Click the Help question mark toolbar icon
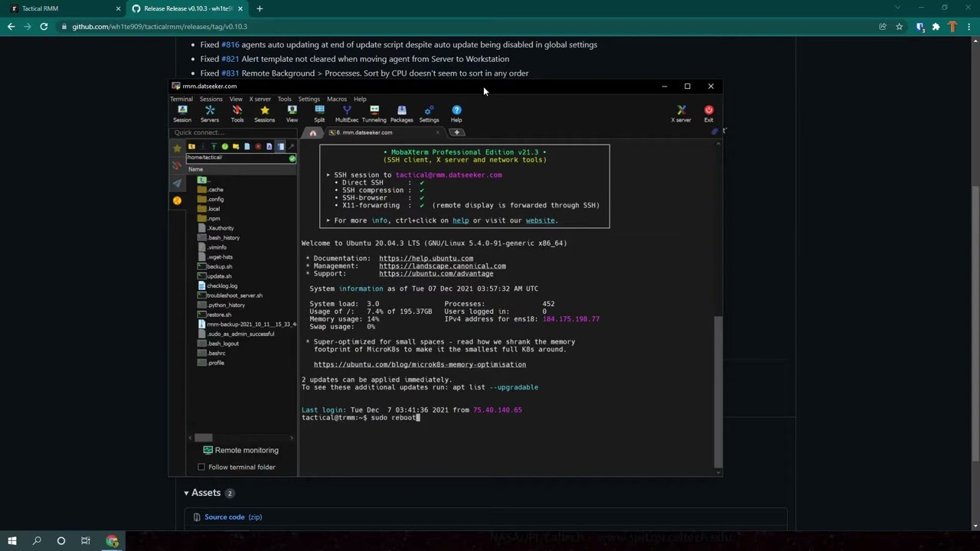This screenshot has width=980, height=551. click(456, 113)
